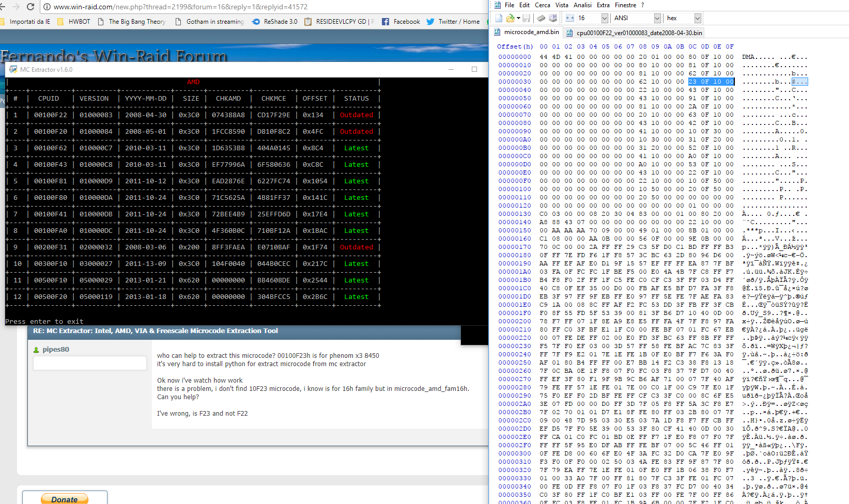Expand the Open file arrow next to folder icon
The width and height of the screenshot is (849, 504).
(x=518, y=18)
